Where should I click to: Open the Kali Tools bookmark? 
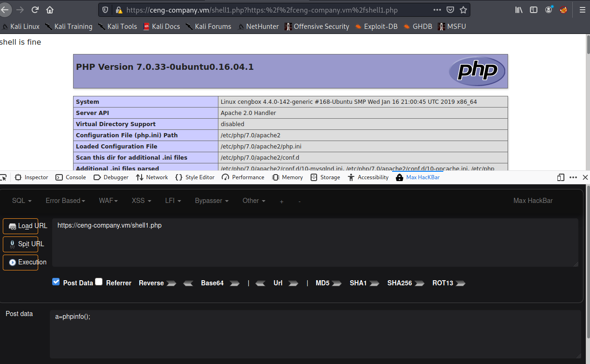point(117,27)
